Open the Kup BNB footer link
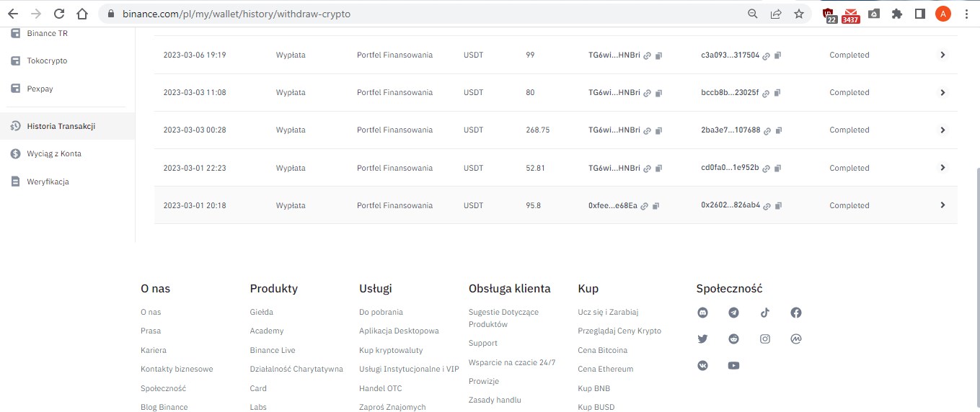This screenshot has height=412, width=980. click(594, 388)
